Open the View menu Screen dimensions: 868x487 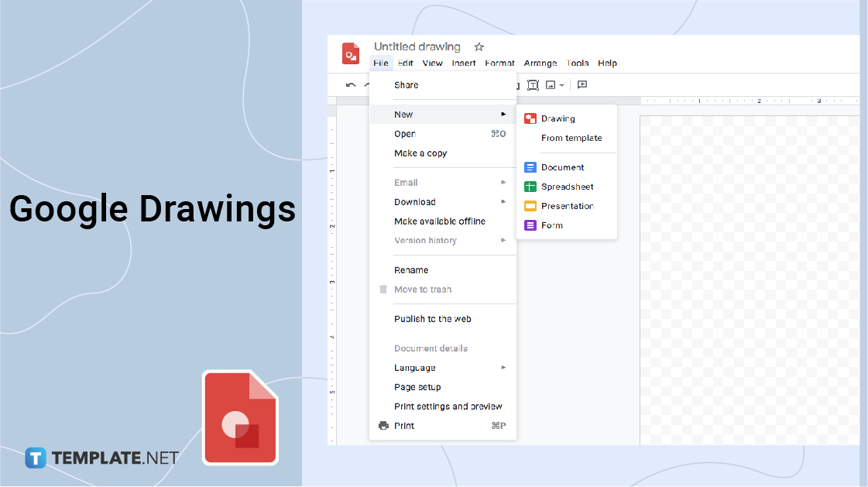(432, 63)
